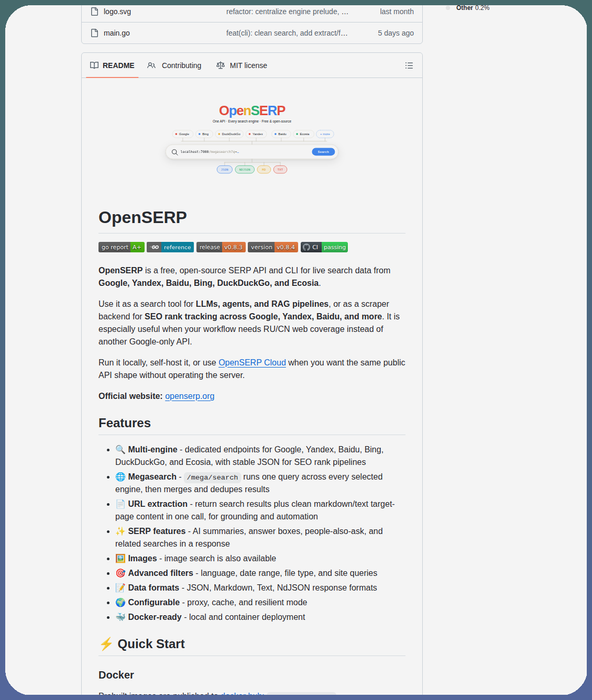Click the 'Docker-ready' feature label
This screenshot has height=700, width=592.
(x=155, y=617)
